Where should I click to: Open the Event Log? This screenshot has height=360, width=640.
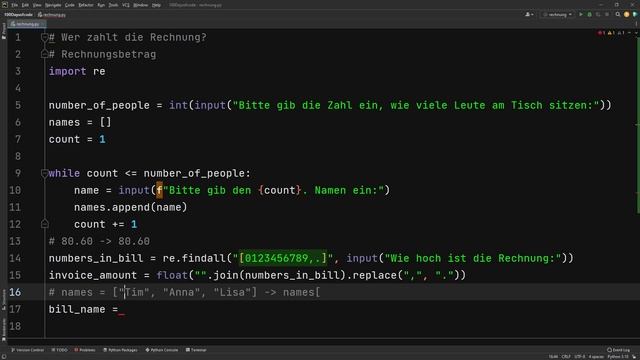coord(618,350)
